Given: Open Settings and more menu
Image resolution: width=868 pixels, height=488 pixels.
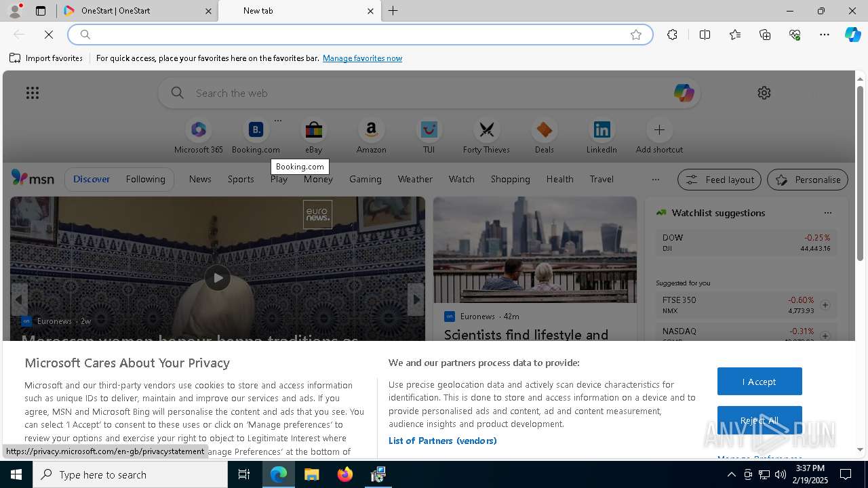Looking at the screenshot, I should click(x=825, y=35).
